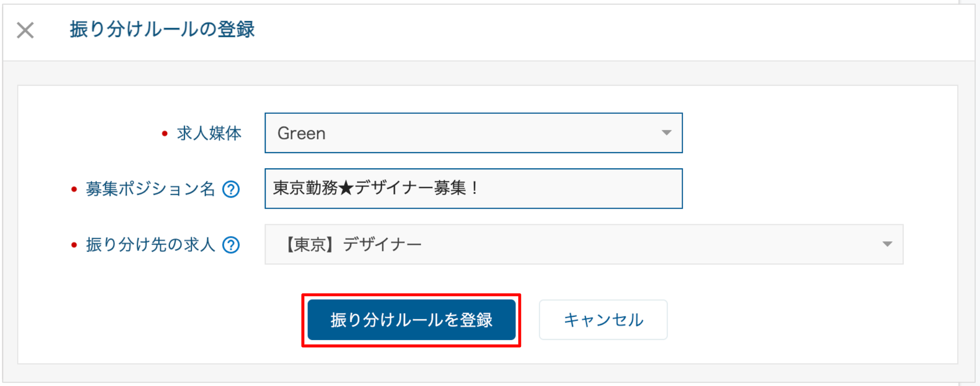Focus the 募集ポジション名 text field
This screenshot has width=980, height=386.
pyautogui.click(x=473, y=188)
